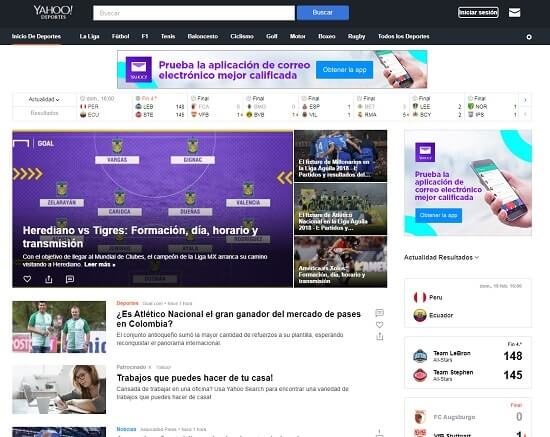Click Obtener la app in top banner
The height and width of the screenshot is (437, 550).
(x=344, y=70)
